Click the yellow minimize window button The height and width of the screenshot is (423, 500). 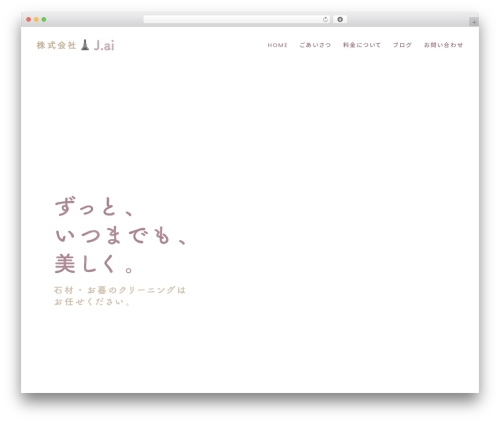pyautogui.click(x=36, y=20)
